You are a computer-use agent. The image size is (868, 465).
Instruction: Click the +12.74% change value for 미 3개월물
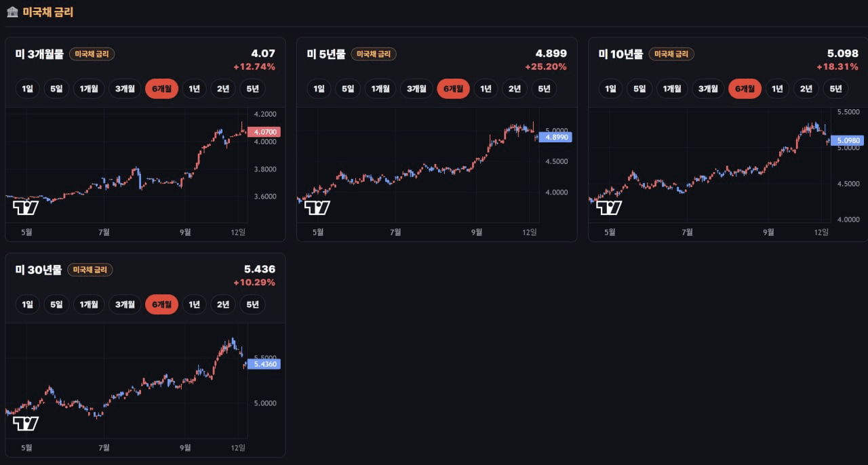coord(254,66)
